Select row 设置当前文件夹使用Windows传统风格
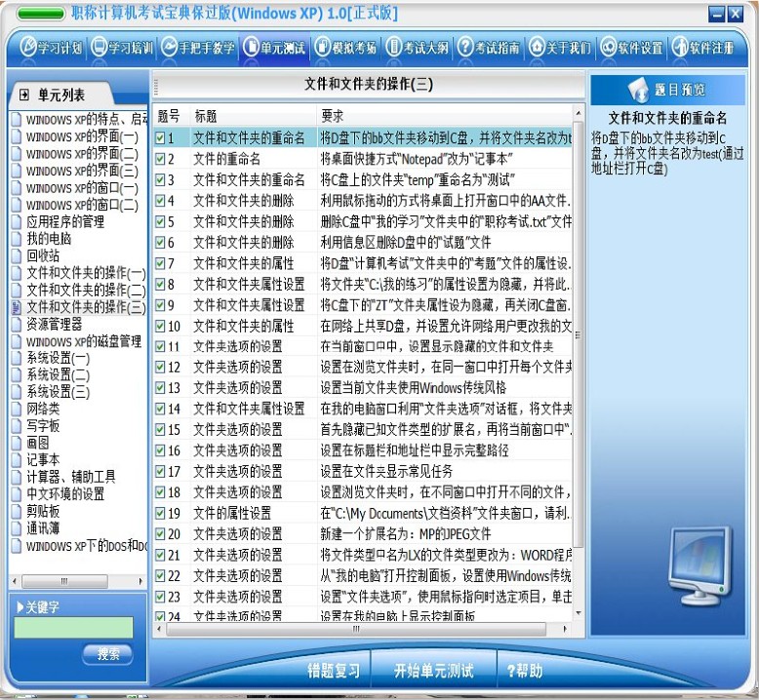This screenshot has height=700, width=759. 363,388
